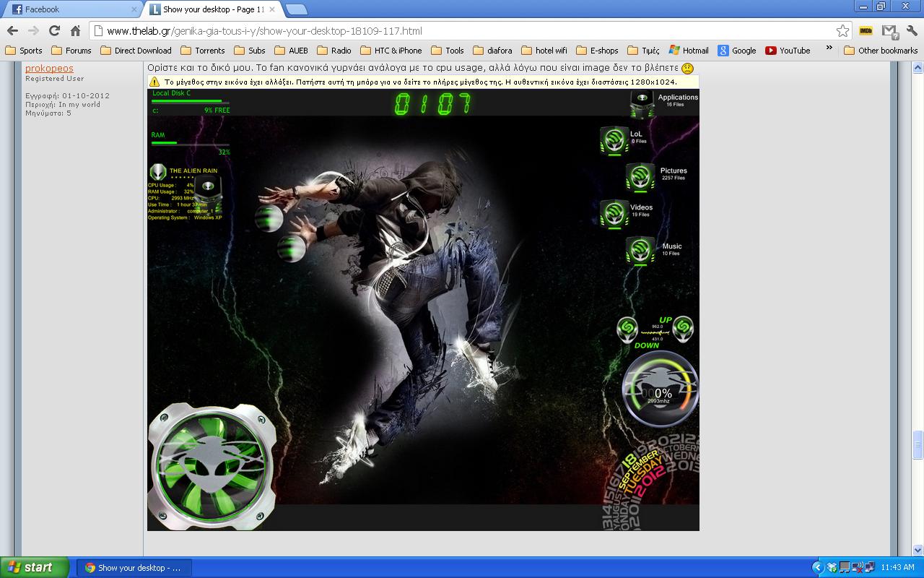
Task: Close the Facebook tab
Action: click(134, 9)
